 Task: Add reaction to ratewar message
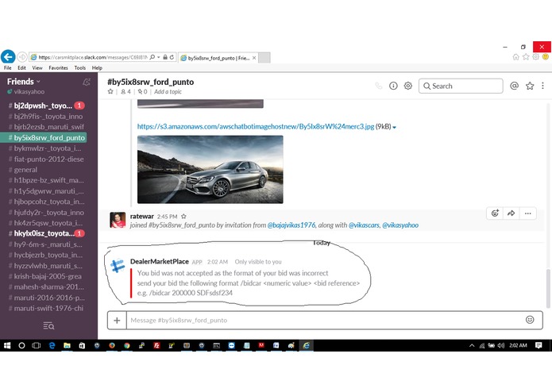pos(495,213)
